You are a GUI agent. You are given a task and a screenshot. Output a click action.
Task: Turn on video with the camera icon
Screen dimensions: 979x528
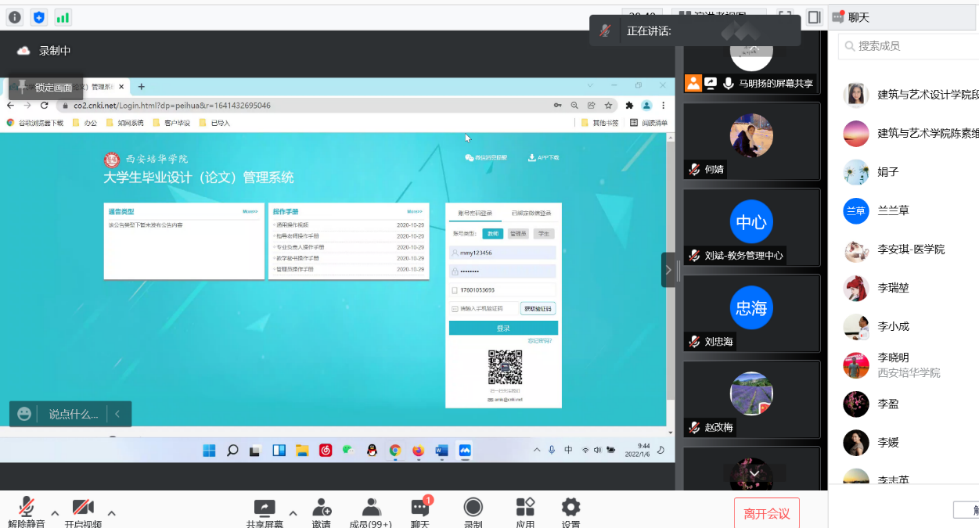coord(83,506)
